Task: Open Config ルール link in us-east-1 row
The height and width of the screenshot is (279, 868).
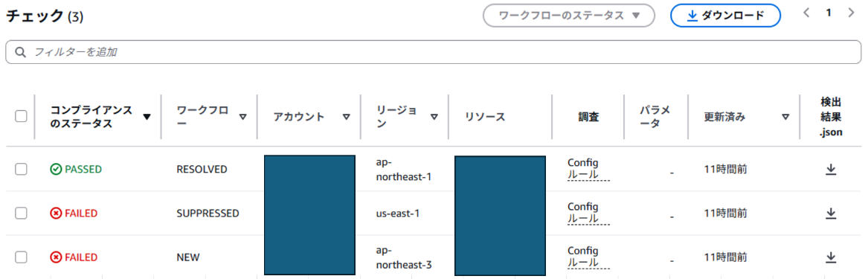Action: 588,213
